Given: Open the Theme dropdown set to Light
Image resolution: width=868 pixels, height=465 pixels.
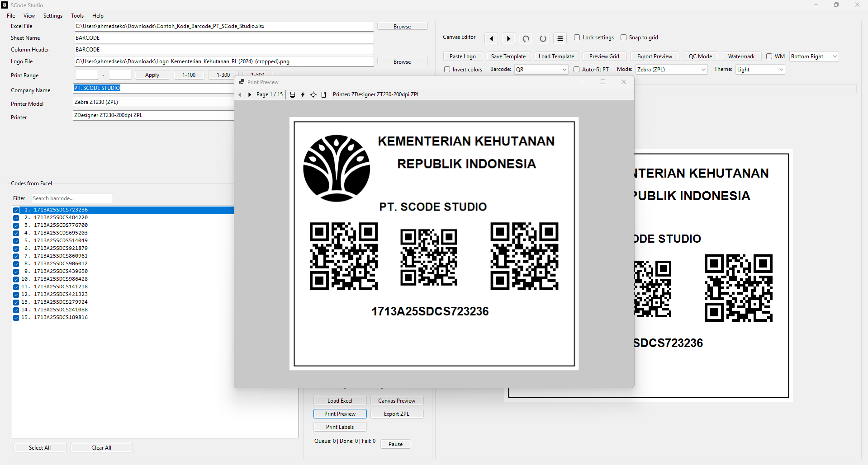Looking at the screenshot, I should [x=760, y=70].
